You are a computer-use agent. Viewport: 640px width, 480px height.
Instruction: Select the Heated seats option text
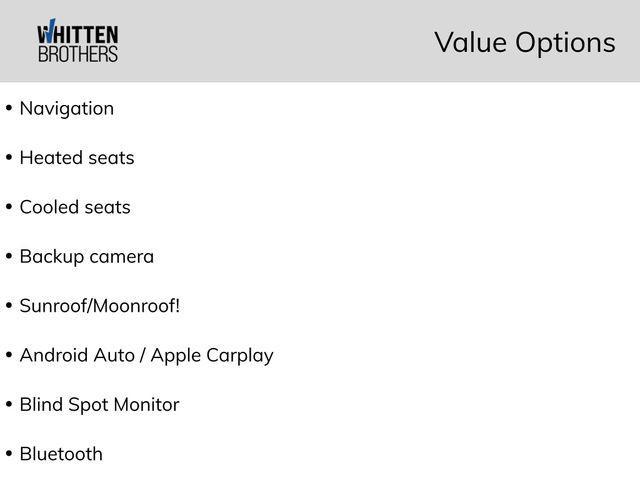(x=77, y=158)
